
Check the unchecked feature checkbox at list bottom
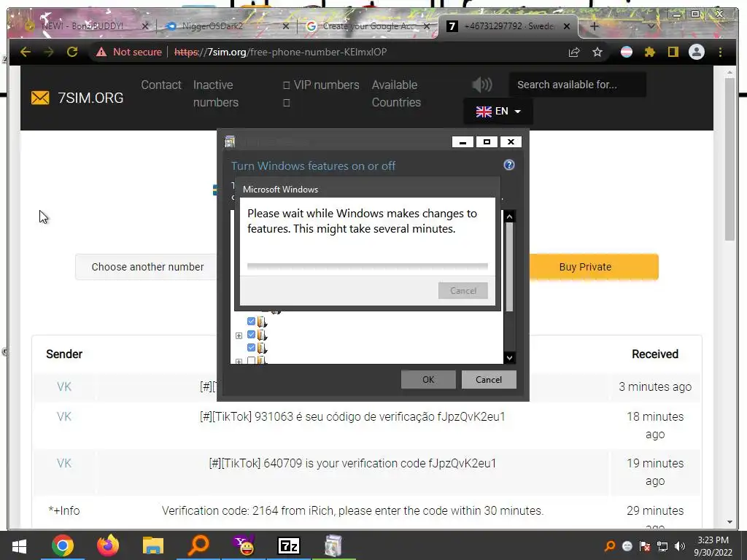pyautogui.click(x=251, y=360)
